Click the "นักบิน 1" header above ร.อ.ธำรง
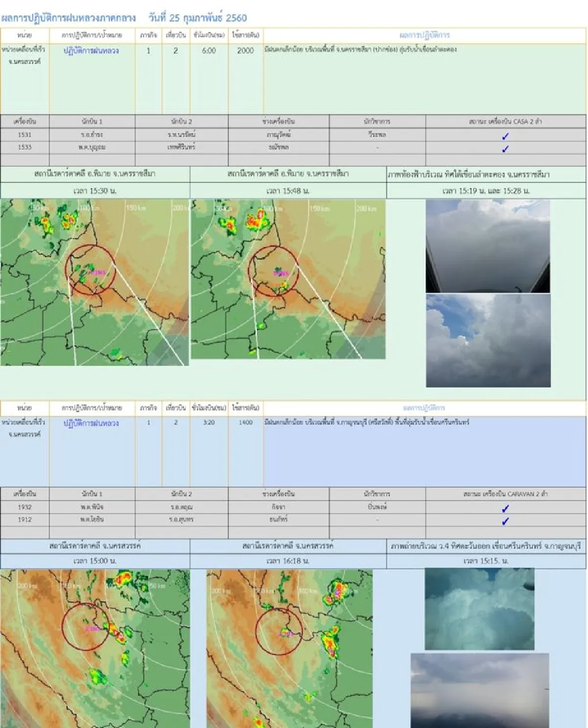This screenshot has width=588, height=728. (x=92, y=122)
